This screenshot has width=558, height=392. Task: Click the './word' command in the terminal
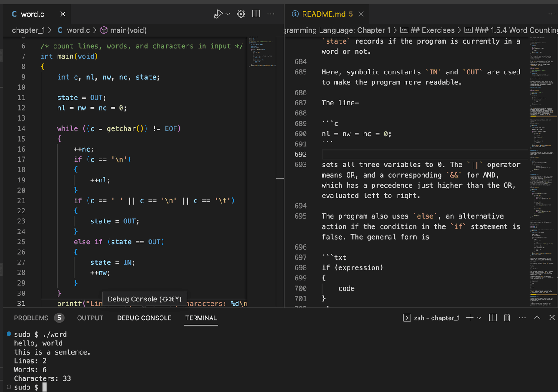[54, 335]
